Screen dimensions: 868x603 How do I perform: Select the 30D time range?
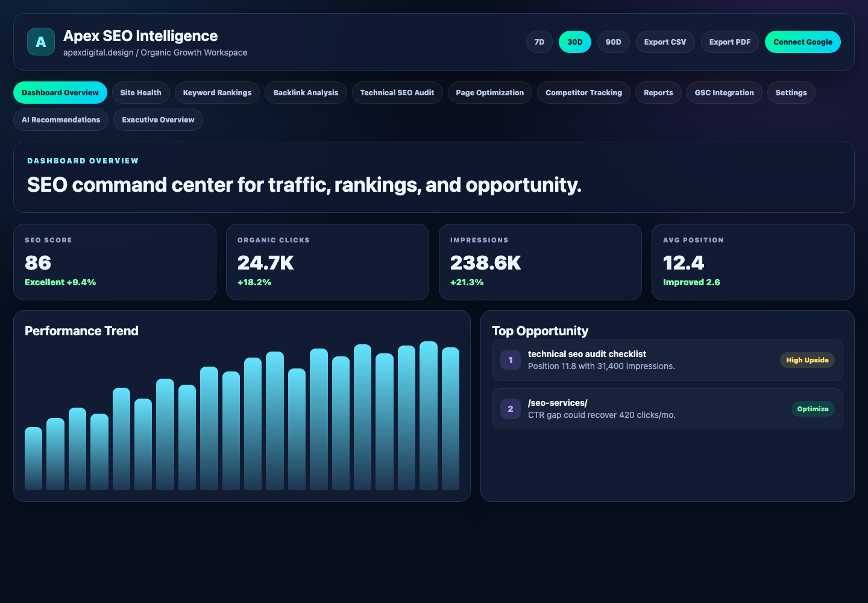coord(575,42)
